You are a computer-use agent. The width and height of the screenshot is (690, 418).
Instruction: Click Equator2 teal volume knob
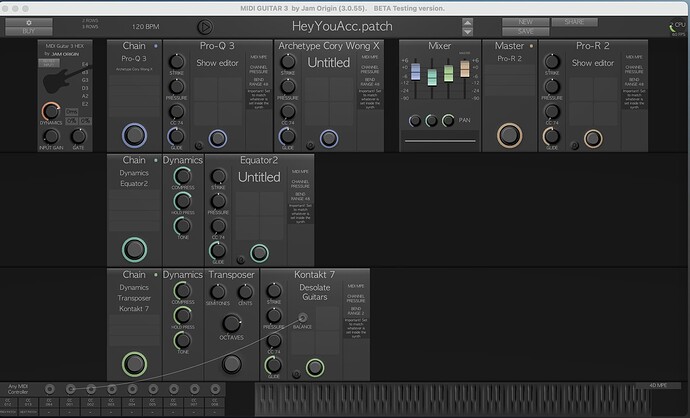pyautogui.click(x=260, y=253)
